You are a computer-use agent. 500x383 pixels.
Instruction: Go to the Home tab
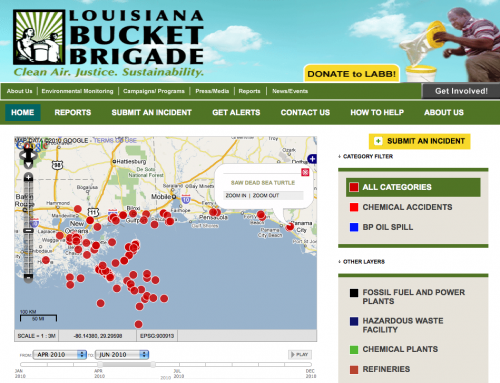(23, 113)
